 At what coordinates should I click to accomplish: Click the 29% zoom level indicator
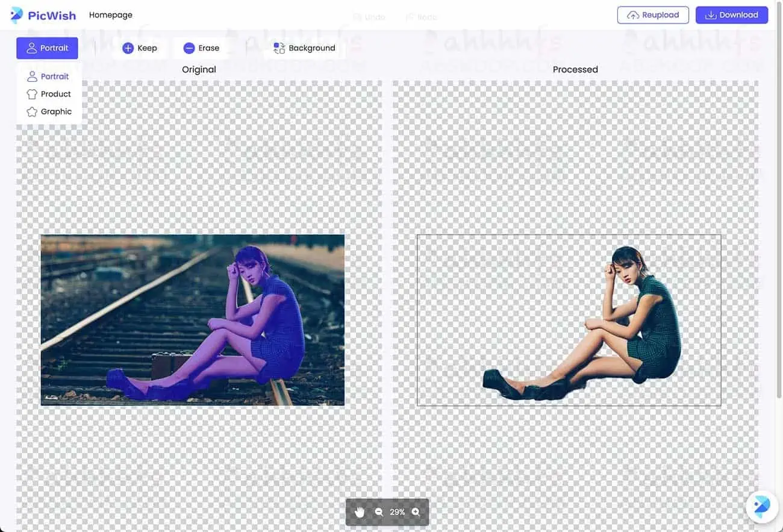point(397,512)
